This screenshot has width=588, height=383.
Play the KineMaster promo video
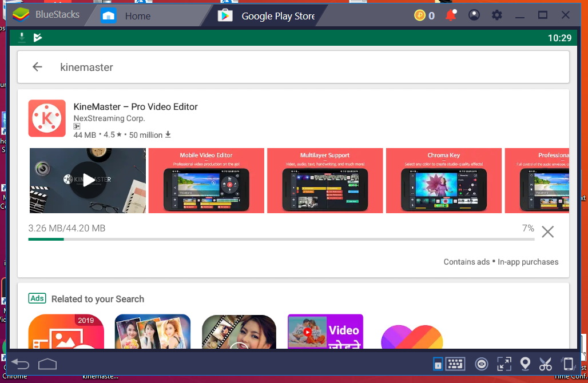88,180
